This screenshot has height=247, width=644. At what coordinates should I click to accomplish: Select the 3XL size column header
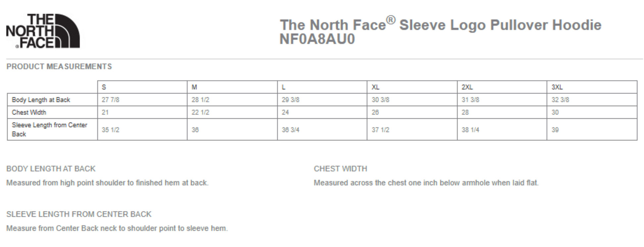point(557,87)
